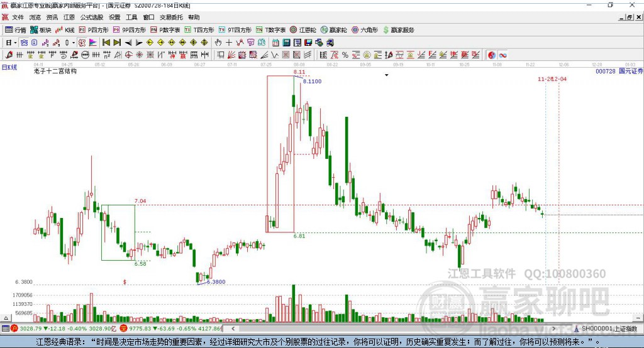This screenshot has height=348, width=644.
Task: Click the horizontal scrollbar right arrow
Action: coord(553,329)
